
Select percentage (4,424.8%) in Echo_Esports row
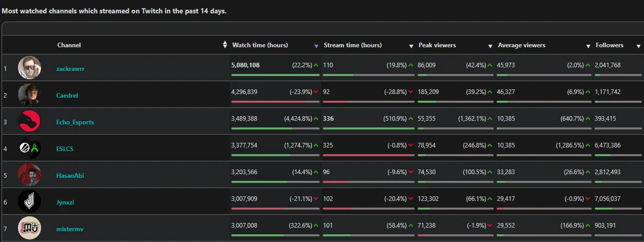point(298,119)
